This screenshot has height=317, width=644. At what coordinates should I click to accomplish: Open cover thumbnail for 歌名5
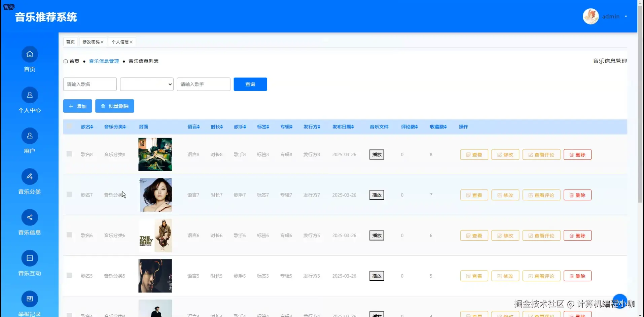pos(155,276)
